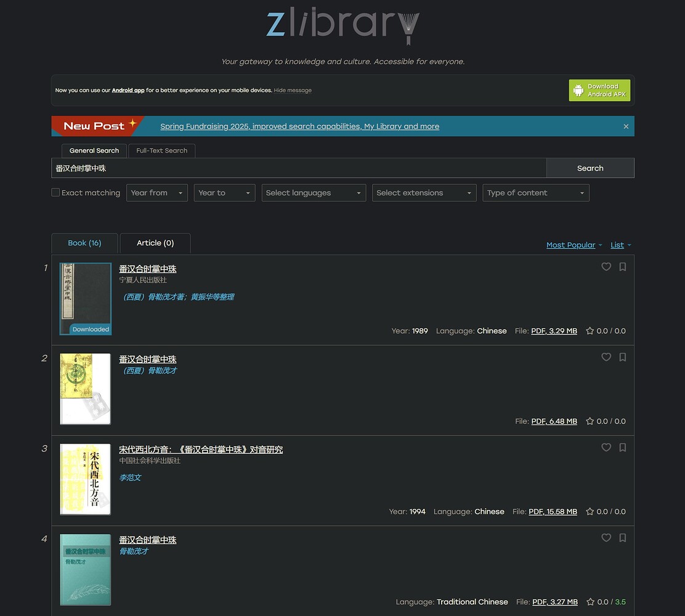Expand the Select languages dropdown
Viewport: 685px width, 616px height.
(x=314, y=193)
